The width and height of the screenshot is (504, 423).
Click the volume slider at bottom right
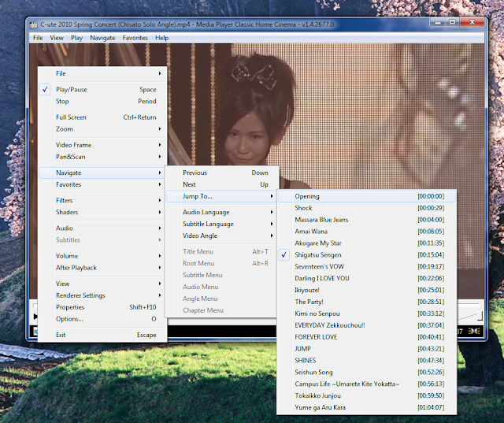click(470, 317)
